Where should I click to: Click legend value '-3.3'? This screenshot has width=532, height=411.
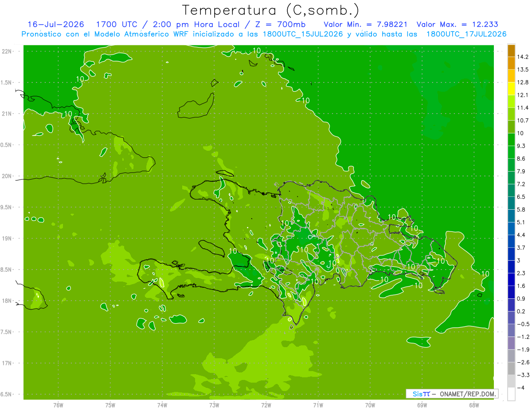[523, 375]
